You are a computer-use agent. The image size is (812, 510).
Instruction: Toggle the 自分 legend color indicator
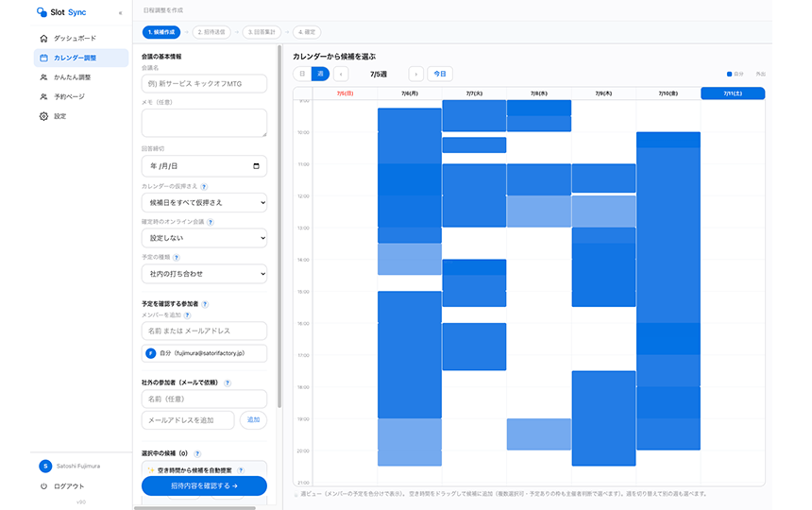[x=729, y=74]
